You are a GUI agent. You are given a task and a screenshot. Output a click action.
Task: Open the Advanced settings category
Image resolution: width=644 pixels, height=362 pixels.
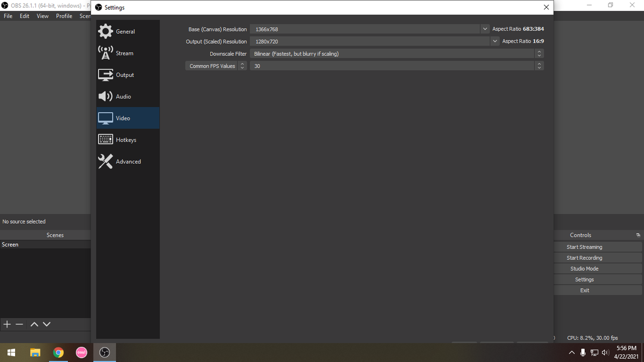coord(128,161)
